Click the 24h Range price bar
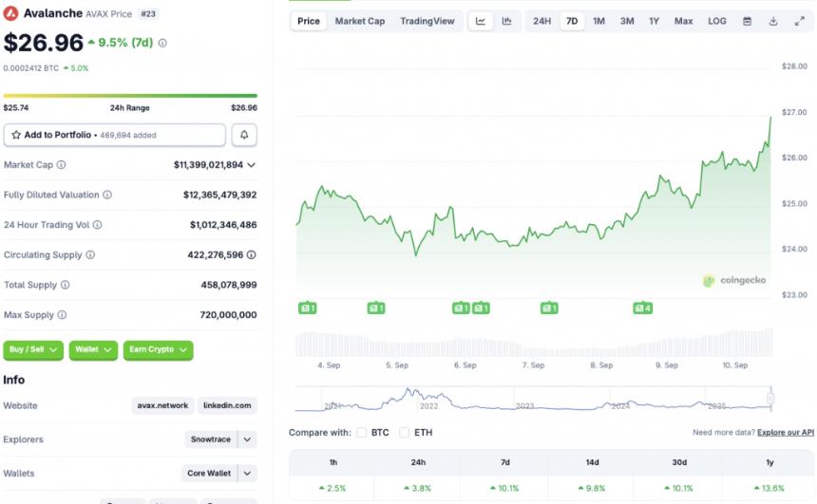This screenshot has width=817, height=504. click(x=130, y=96)
